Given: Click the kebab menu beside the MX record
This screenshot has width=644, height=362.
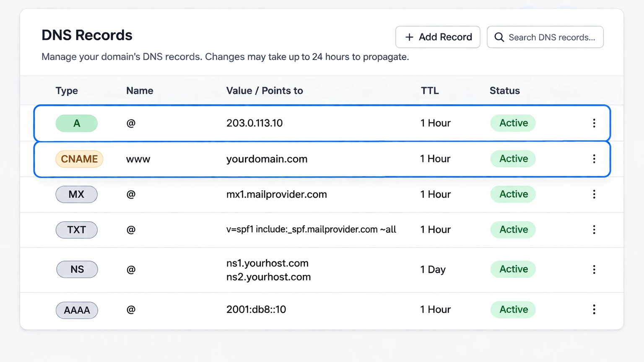Looking at the screenshot, I should (594, 194).
